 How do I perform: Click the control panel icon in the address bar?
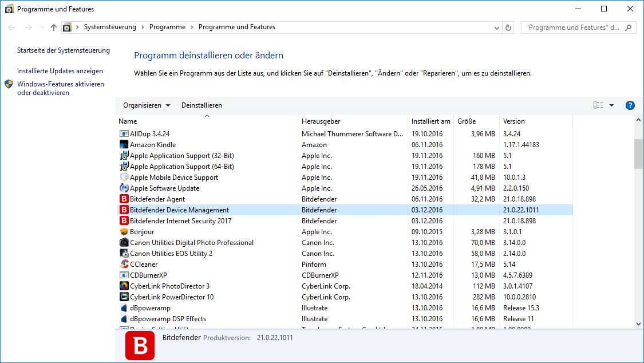pos(67,27)
